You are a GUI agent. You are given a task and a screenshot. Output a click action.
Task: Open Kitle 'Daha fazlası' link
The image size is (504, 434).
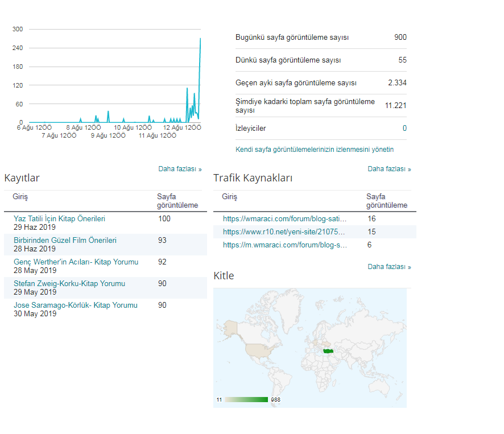tap(389, 267)
